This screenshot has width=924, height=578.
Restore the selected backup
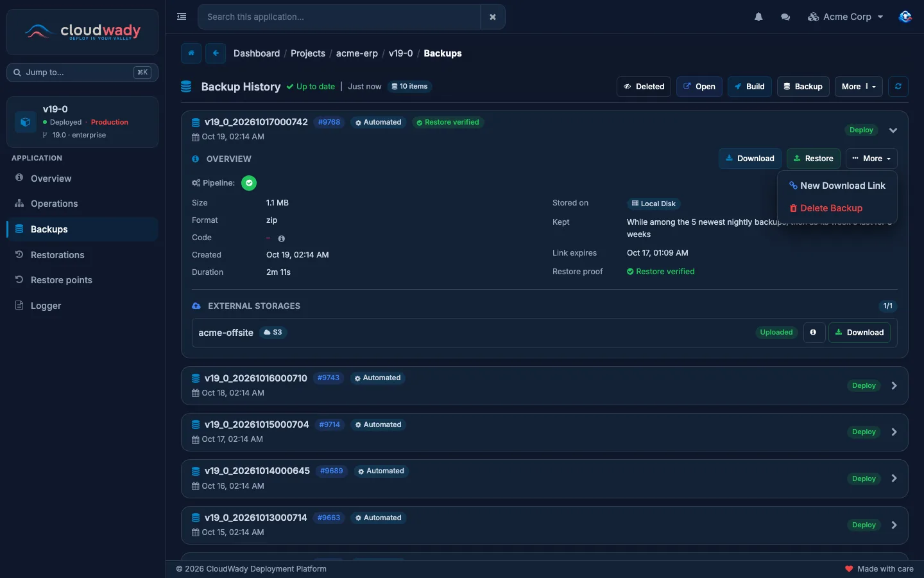point(814,159)
